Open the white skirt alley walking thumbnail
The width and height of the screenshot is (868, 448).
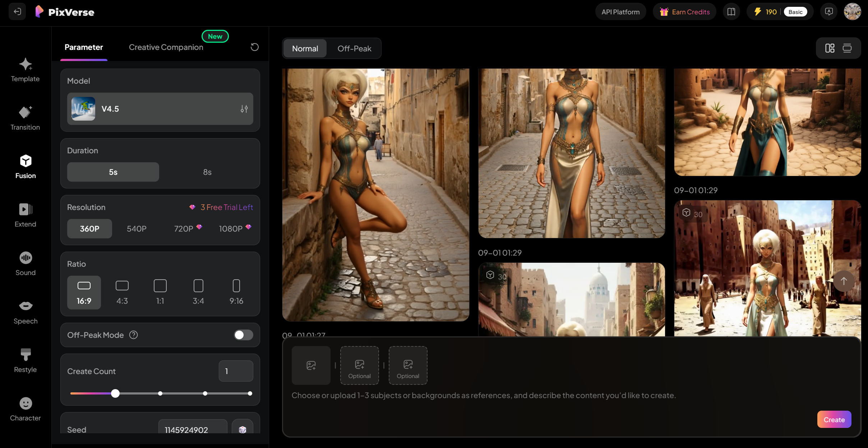tap(572, 153)
